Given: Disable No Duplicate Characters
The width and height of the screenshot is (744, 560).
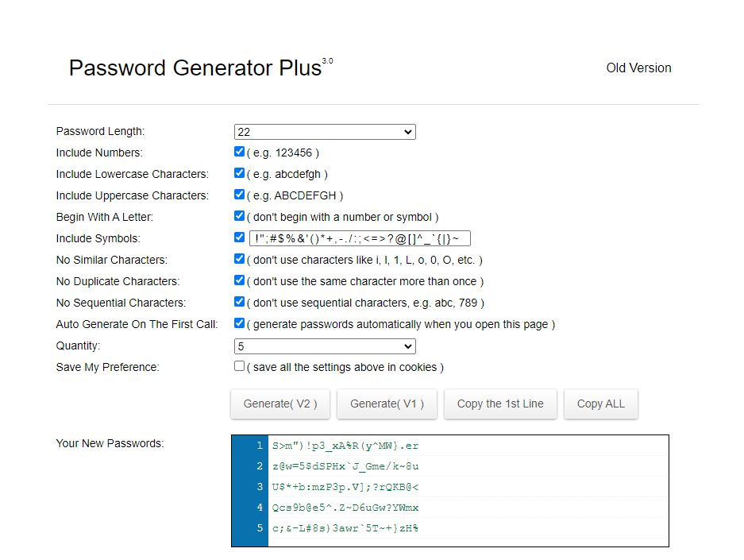Looking at the screenshot, I should pyautogui.click(x=238, y=280).
